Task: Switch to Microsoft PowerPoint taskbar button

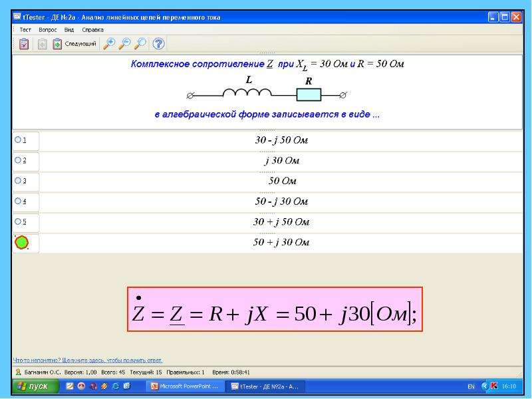Action: (186, 386)
